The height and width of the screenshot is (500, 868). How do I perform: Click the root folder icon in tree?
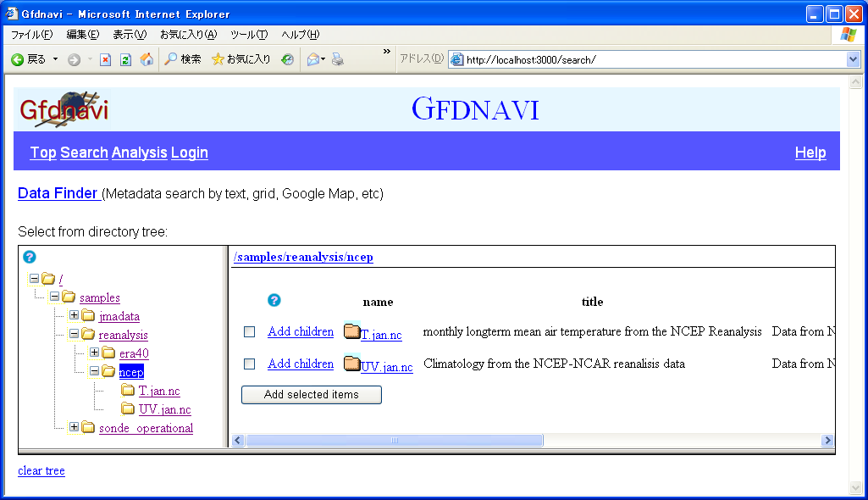coord(49,279)
